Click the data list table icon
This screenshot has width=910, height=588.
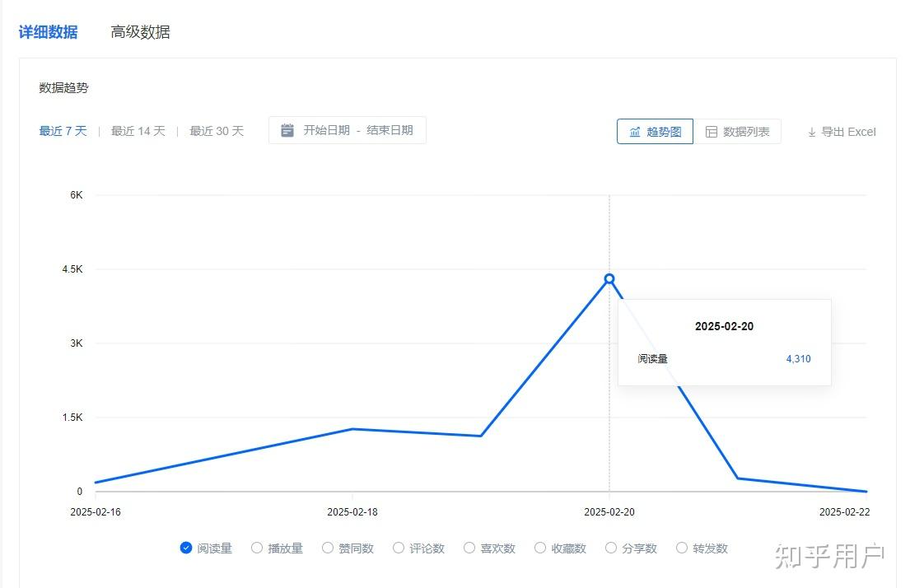[x=712, y=132]
